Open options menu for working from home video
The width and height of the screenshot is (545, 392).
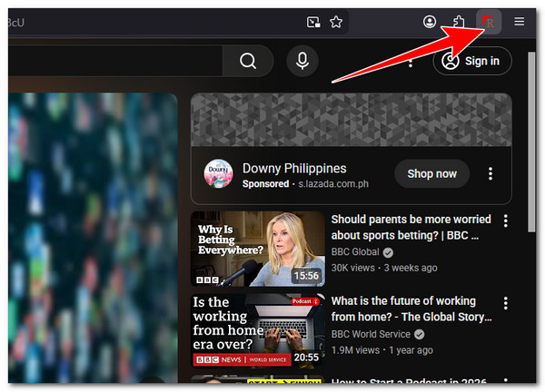point(505,303)
